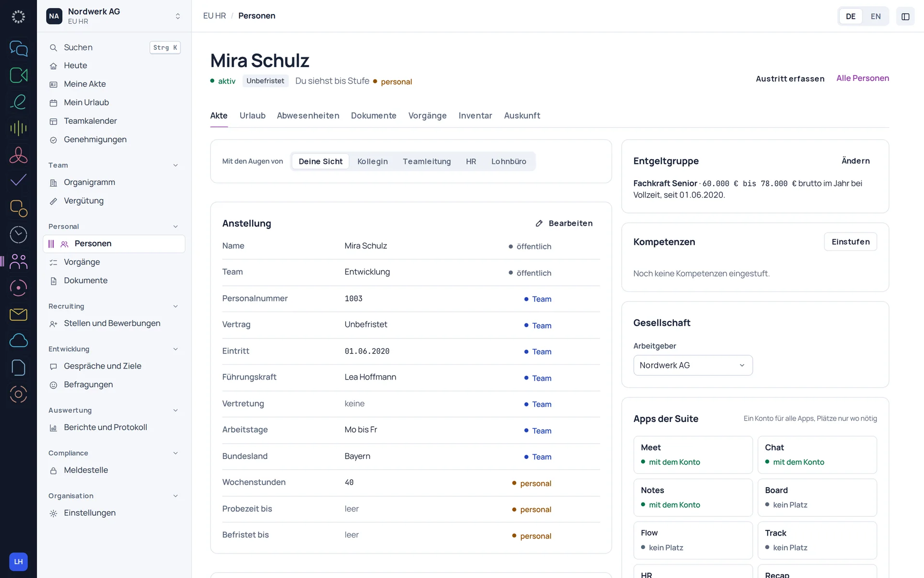
Task: Open the cloud app icon
Action: [18, 341]
